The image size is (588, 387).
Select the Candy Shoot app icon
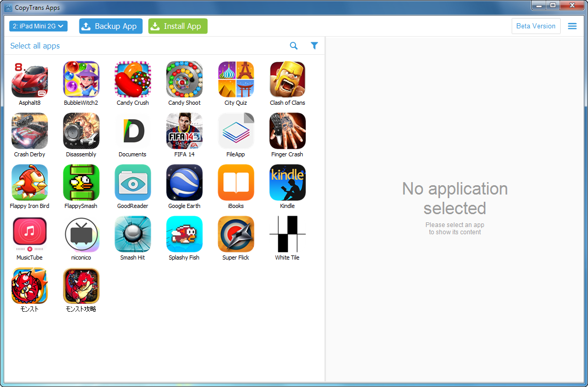185,79
